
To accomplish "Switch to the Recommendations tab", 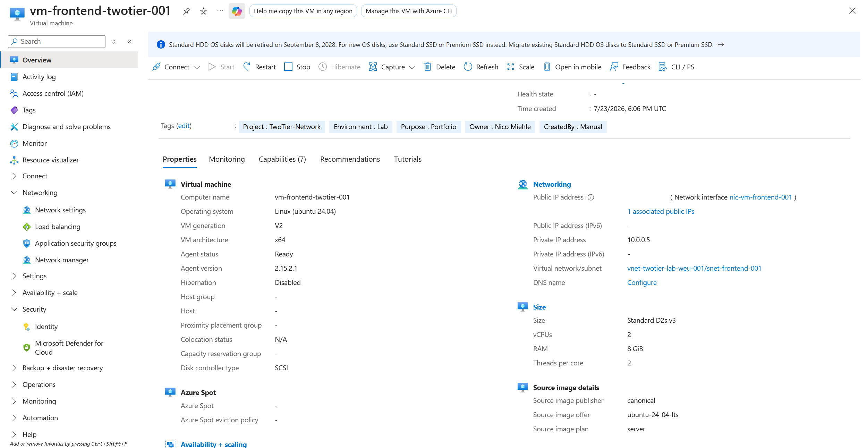I will [350, 159].
